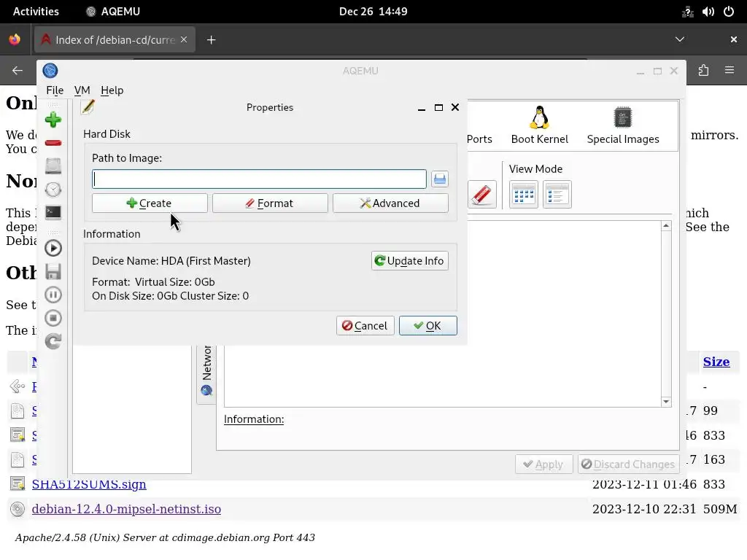Click the Advanced button
Screen dimensions: 747x560
tap(390, 203)
